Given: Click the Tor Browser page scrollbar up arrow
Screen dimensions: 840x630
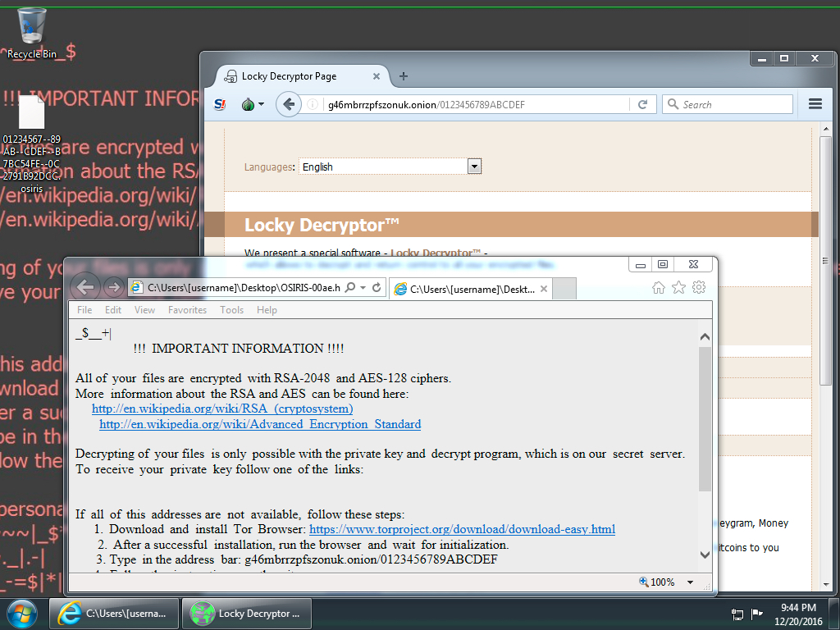Looking at the screenshot, I should pos(825,129).
